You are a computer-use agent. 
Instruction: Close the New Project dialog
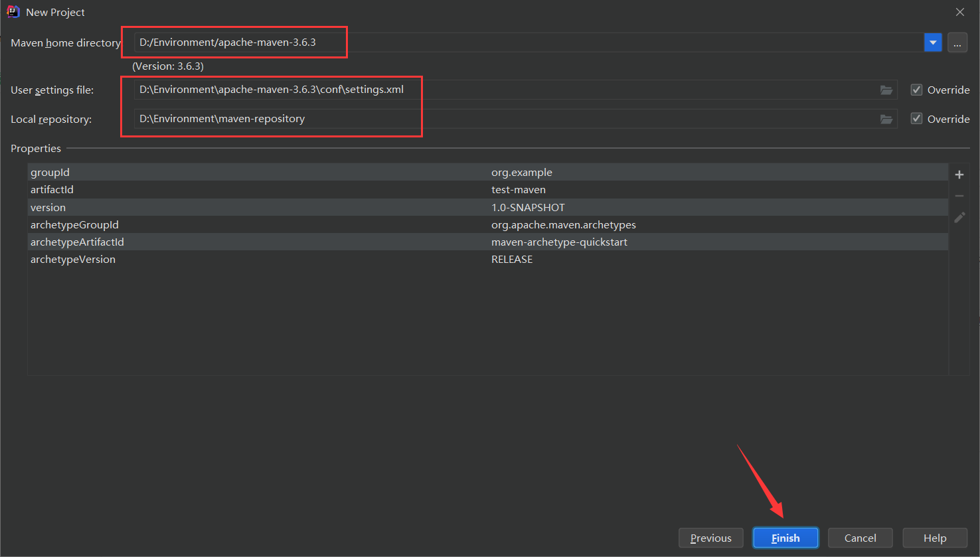click(960, 12)
